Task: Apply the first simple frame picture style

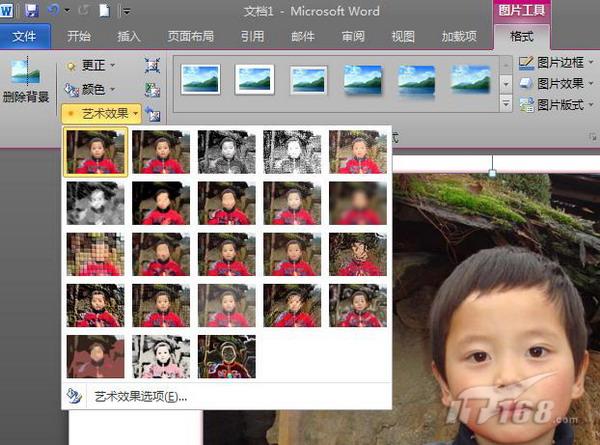Action: (x=201, y=79)
